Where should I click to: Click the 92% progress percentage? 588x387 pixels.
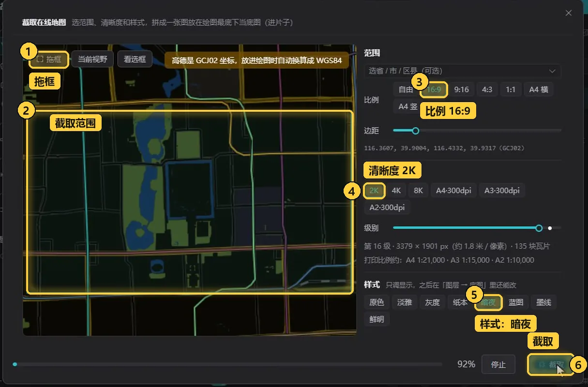pyautogui.click(x=466, y=364)
